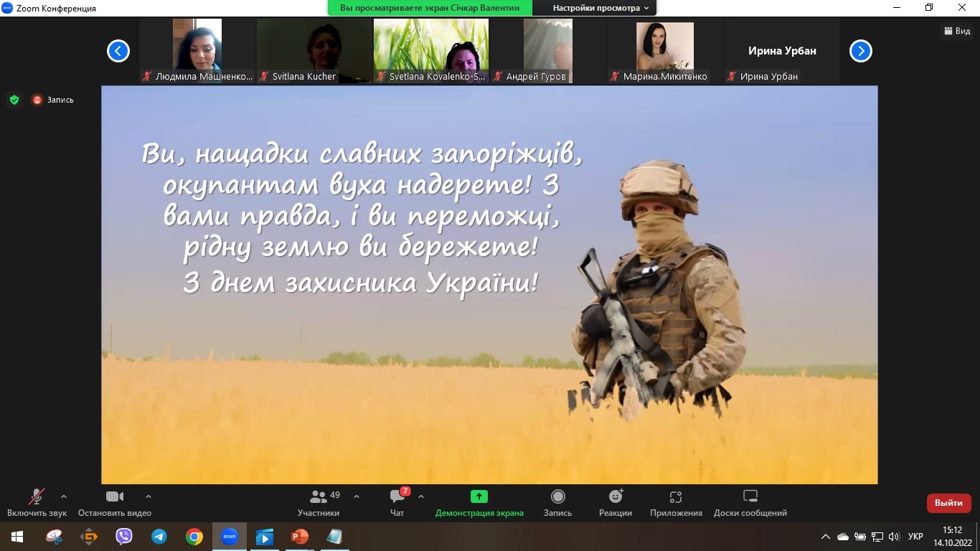Screen dimensions: 980x551
Task: Click the Record (Запись) toolbar button
Action: tap(557, 503)
